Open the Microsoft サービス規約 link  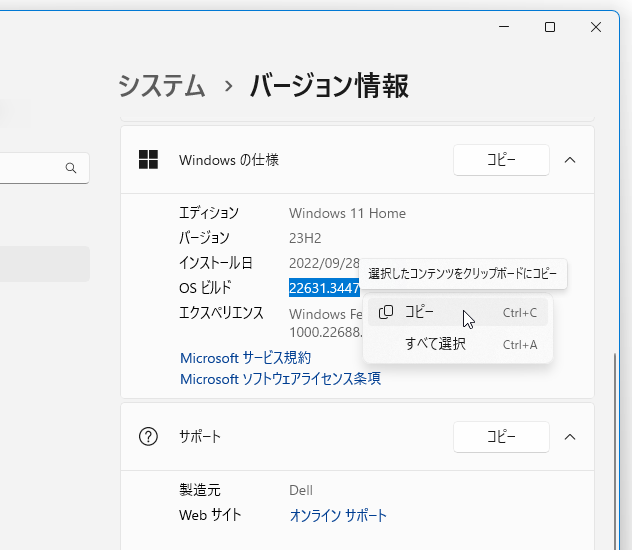[x=245, y=358]
